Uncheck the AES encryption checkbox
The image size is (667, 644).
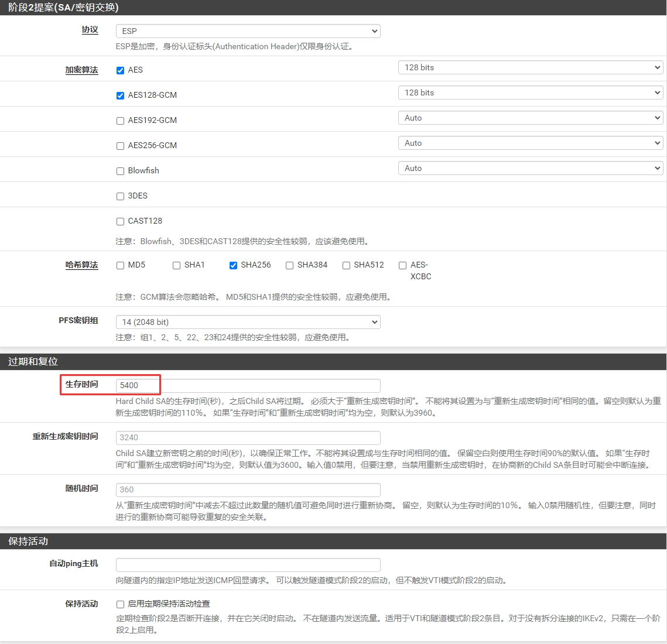[x=120, y=70]
